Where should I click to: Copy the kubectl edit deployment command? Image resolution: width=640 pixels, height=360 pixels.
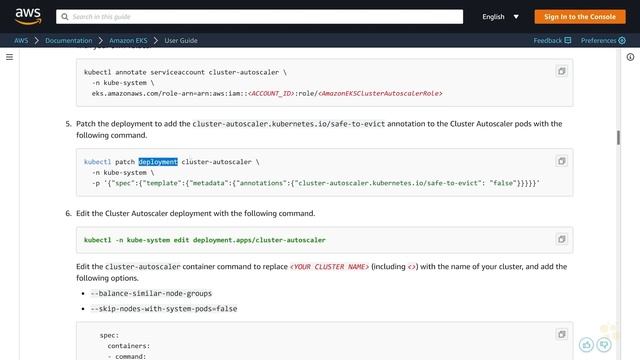pos(562,239)
